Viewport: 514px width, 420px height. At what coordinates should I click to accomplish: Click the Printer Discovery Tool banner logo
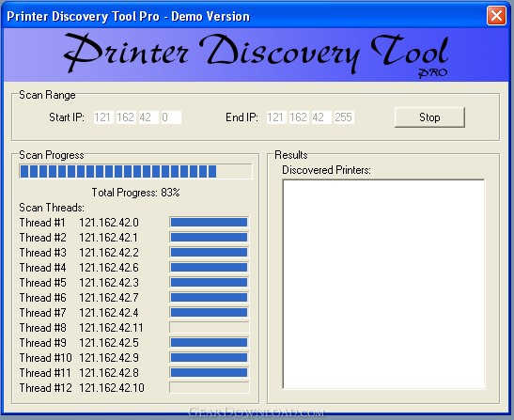pyautogui.click(x=256, y=54)
